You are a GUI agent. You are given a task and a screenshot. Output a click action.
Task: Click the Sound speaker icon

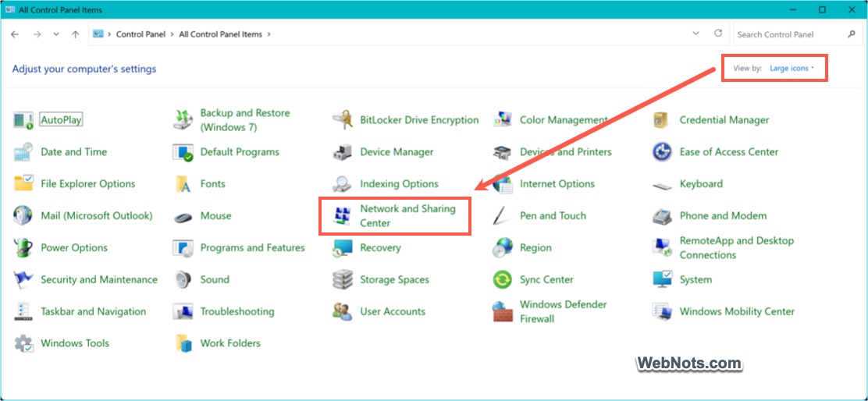pos(183,279)
